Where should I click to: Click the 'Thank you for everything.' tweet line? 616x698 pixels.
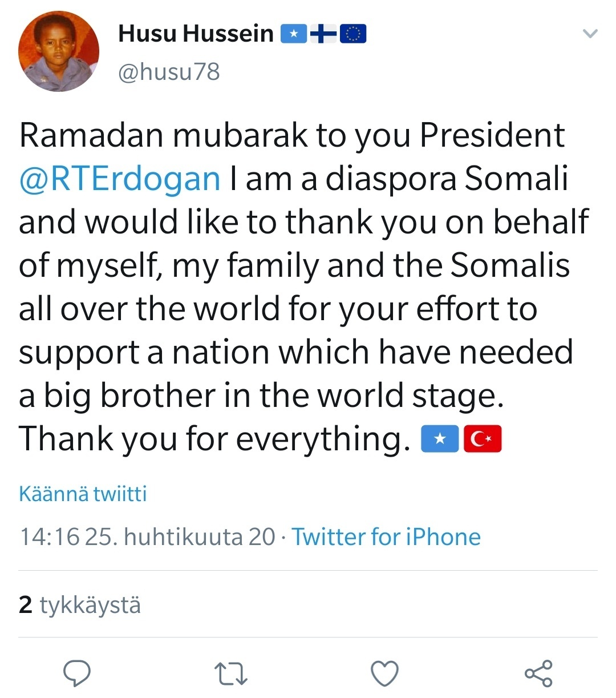(215, 439)
